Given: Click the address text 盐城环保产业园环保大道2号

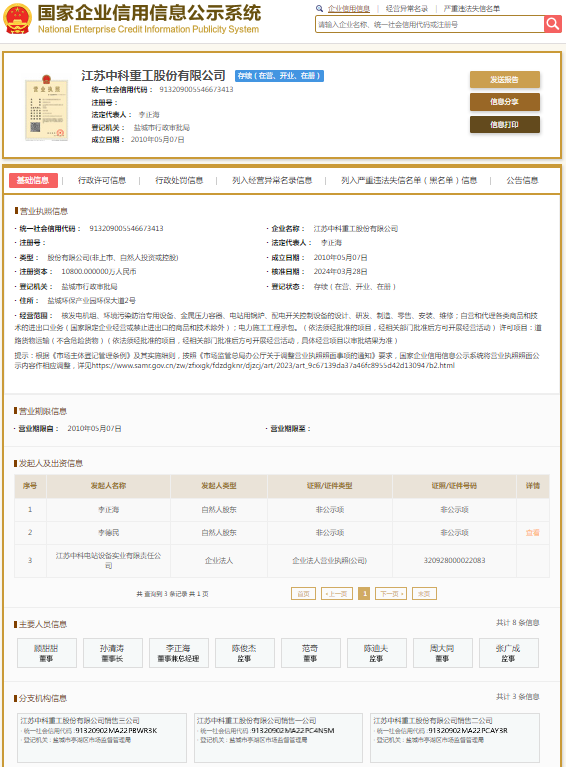Looking at the screenshot, I should pos(91,300).
